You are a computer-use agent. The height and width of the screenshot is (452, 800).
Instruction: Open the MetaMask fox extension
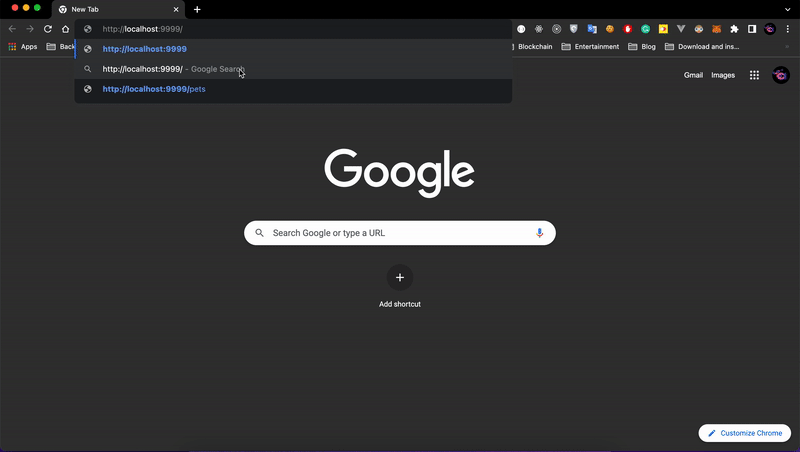[716, 29]
